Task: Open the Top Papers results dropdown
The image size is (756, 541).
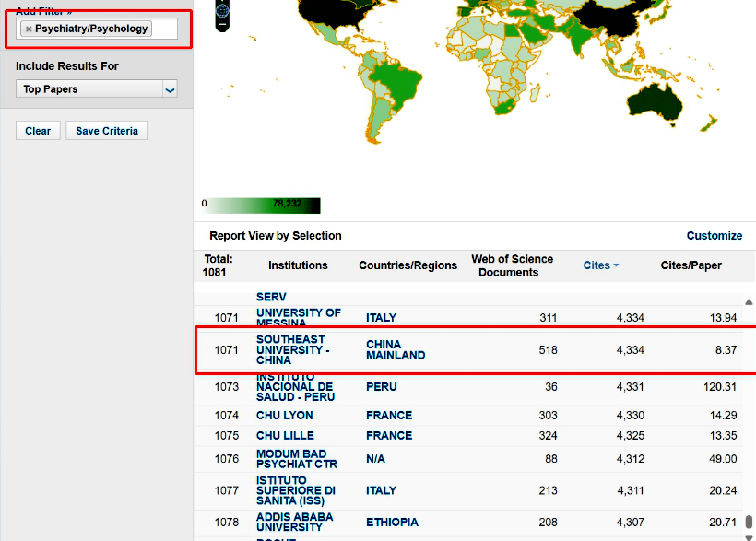Action: click(x=97, y=89)
